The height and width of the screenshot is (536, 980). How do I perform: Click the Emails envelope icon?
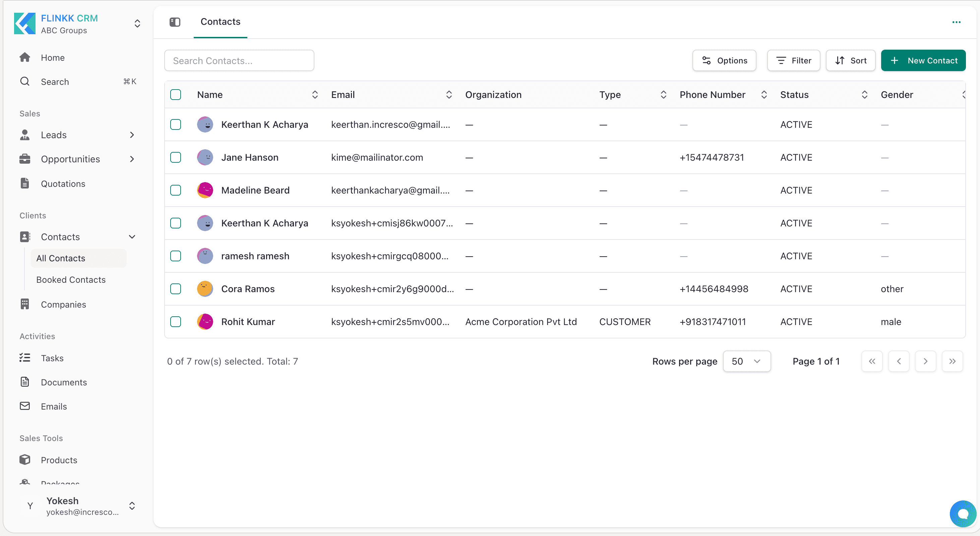click(x=25, y=406)
